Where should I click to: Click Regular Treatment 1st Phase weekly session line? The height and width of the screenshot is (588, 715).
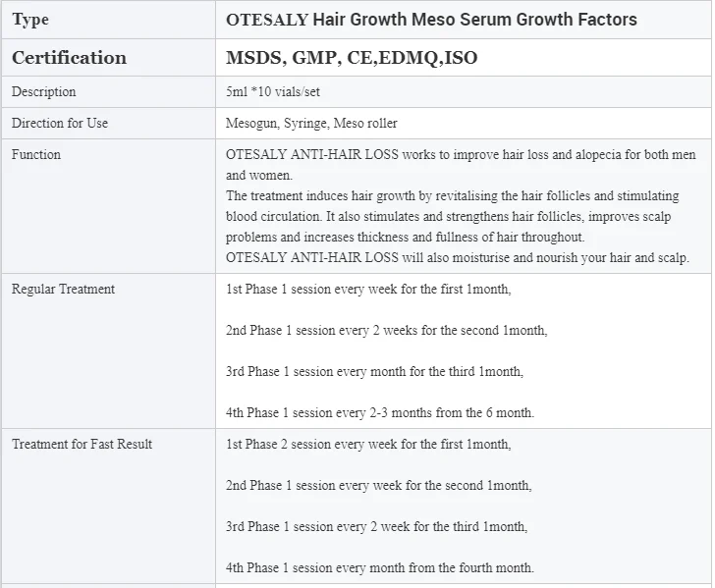[368, 290]
